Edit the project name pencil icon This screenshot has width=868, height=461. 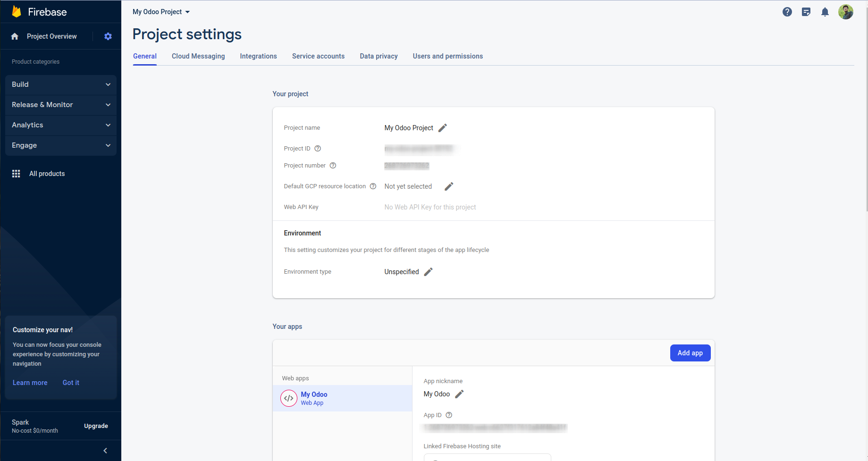443,128
